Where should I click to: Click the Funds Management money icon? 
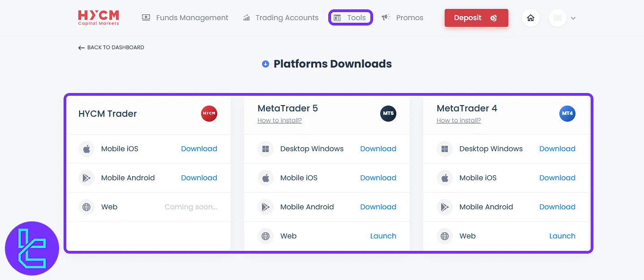[146, 18]
